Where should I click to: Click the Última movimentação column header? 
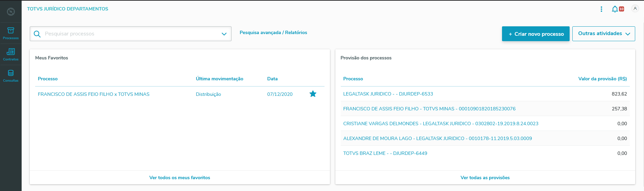tap(219, 79)
